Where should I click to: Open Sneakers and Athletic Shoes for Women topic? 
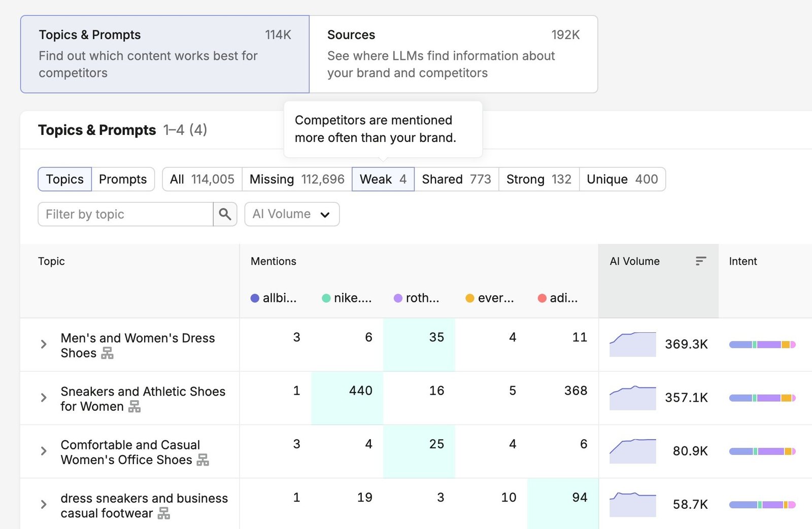point(143,399)
